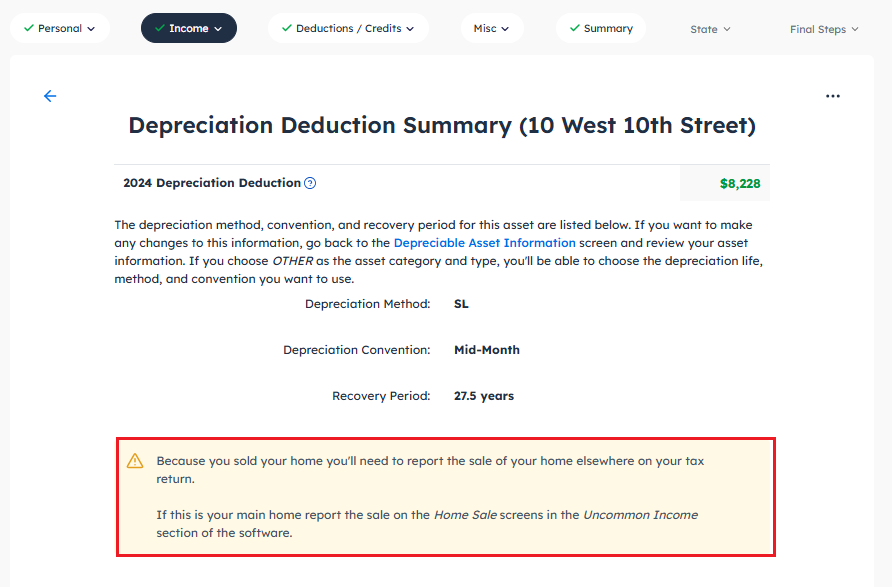Click the green checkmark on Summary tab

pos(574,28)
